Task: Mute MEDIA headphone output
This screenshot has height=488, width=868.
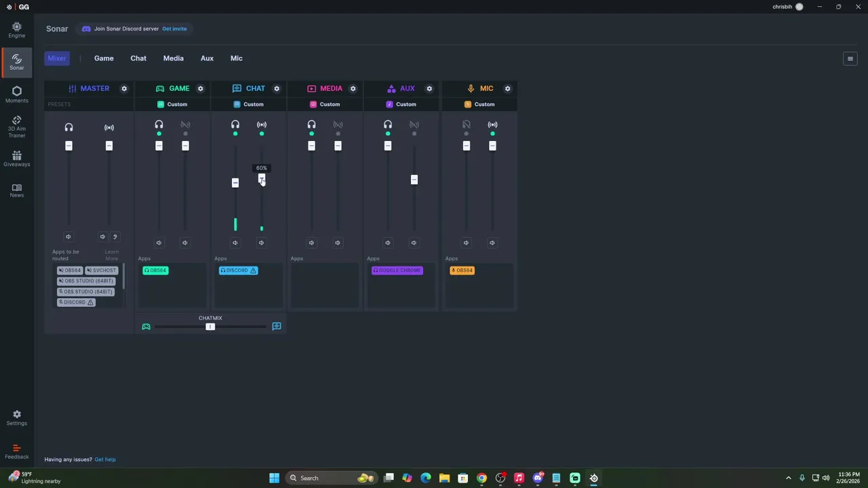Action: click(x=311, y=243)
